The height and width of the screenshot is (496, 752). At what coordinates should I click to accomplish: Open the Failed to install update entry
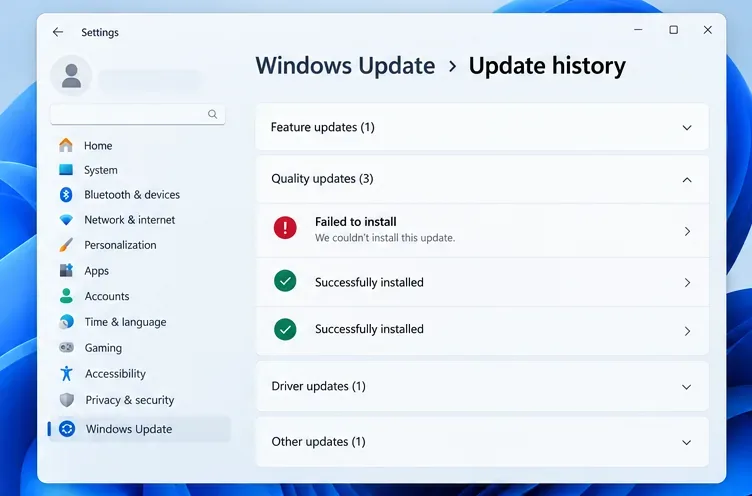482,231
